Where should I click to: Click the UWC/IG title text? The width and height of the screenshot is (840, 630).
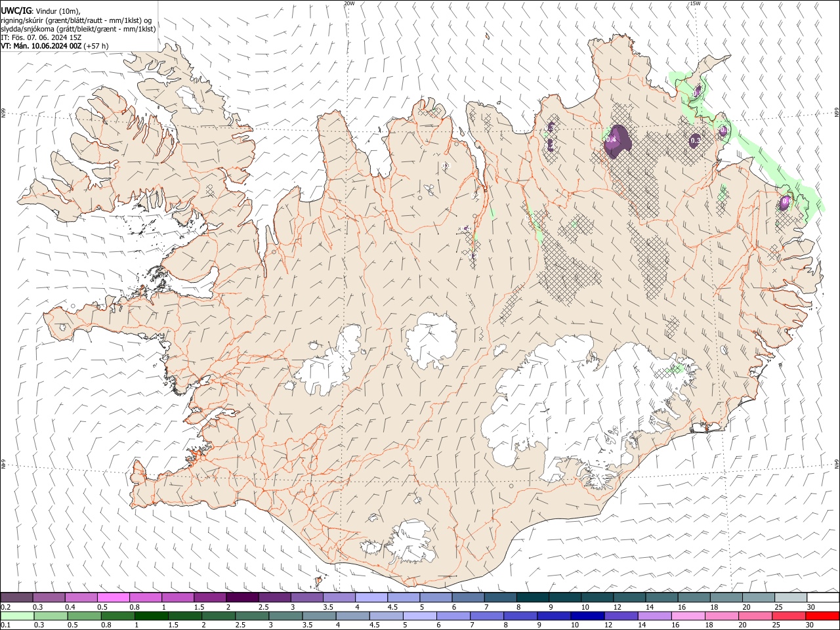coord(16,10)
